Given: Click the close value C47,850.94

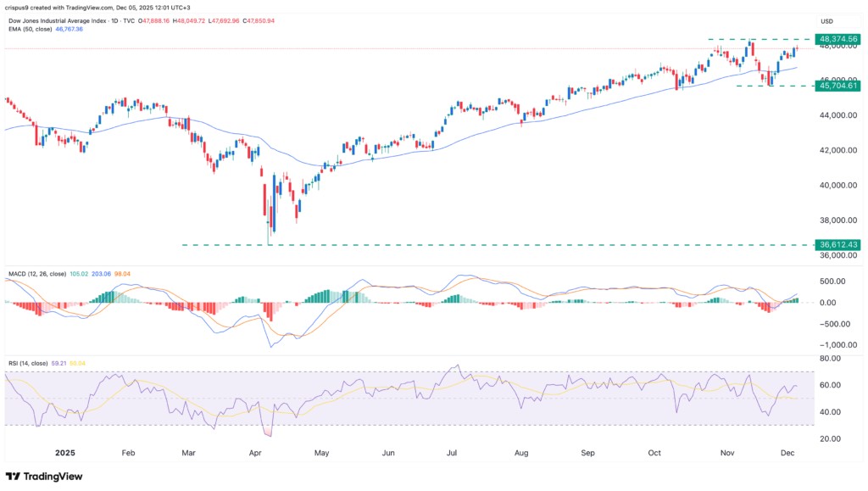Looking at the screenshot, I should click(259, 21).
